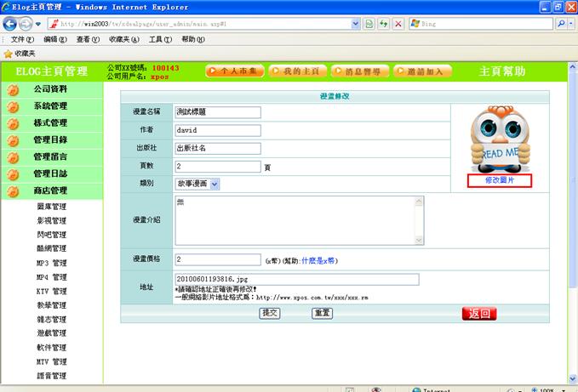Click the orange icon beside 商店管理
This screenshot has height=392, width=578.
tap(14, 191)
